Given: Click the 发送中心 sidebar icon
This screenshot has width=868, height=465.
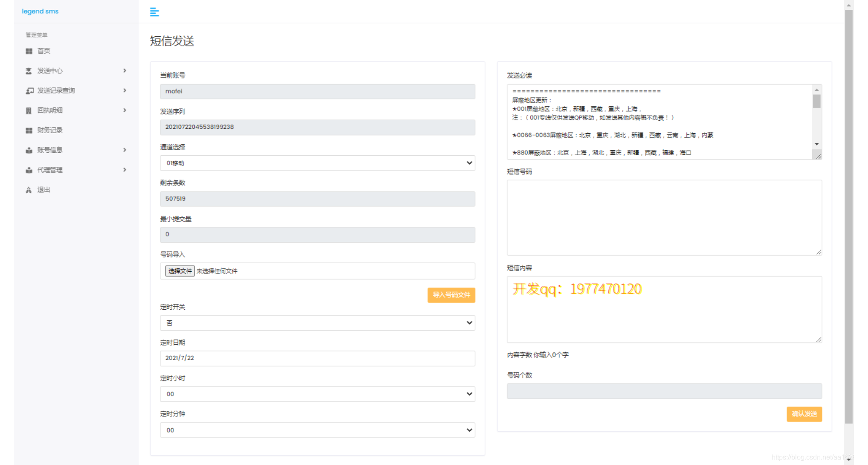Looking at the screenshot, I should point(29,71).
